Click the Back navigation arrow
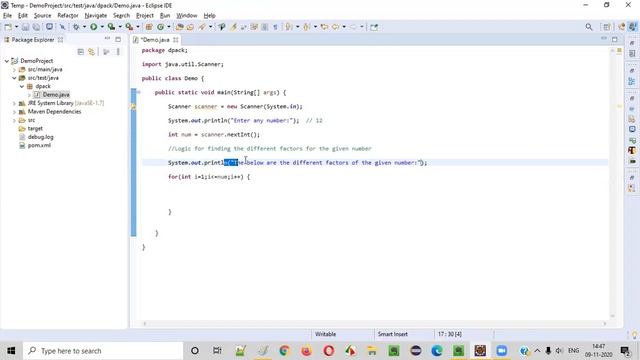Viewport: 640px width, 360px height. [336, 27]
